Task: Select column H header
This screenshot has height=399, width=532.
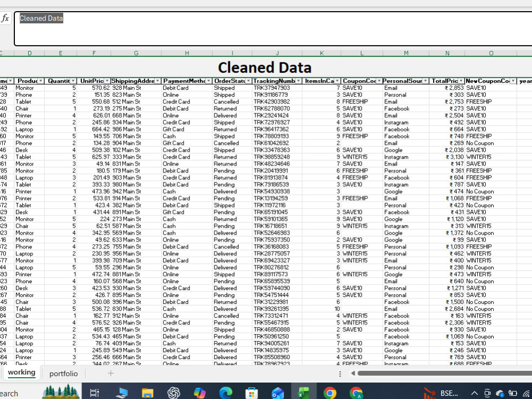Action: (187, 53)
